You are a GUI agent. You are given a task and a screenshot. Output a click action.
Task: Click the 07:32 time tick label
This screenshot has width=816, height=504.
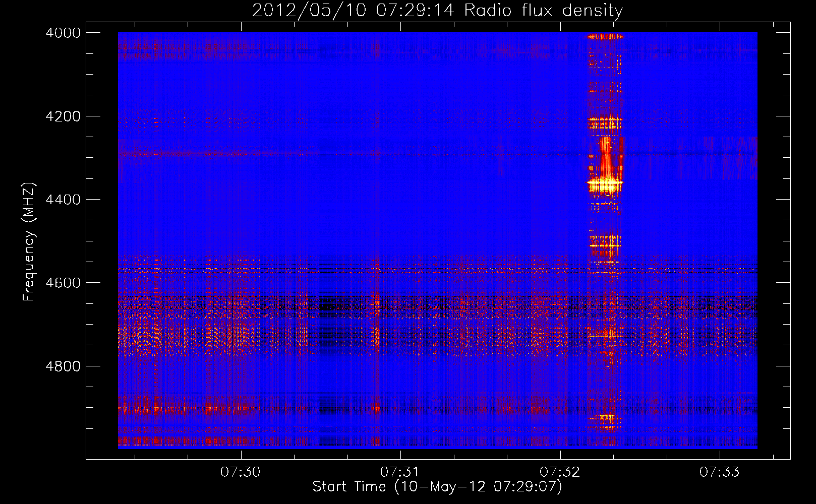tap(559, 472)
